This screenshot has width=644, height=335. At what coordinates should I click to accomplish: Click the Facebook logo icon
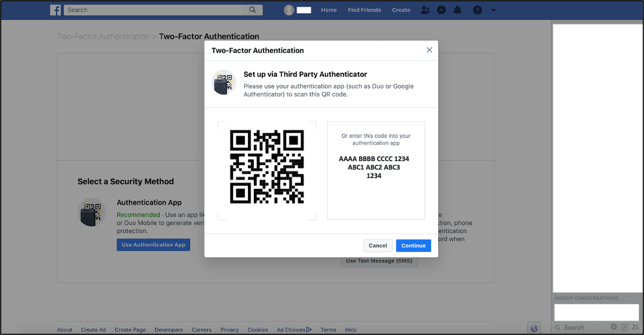pos(55,10)
